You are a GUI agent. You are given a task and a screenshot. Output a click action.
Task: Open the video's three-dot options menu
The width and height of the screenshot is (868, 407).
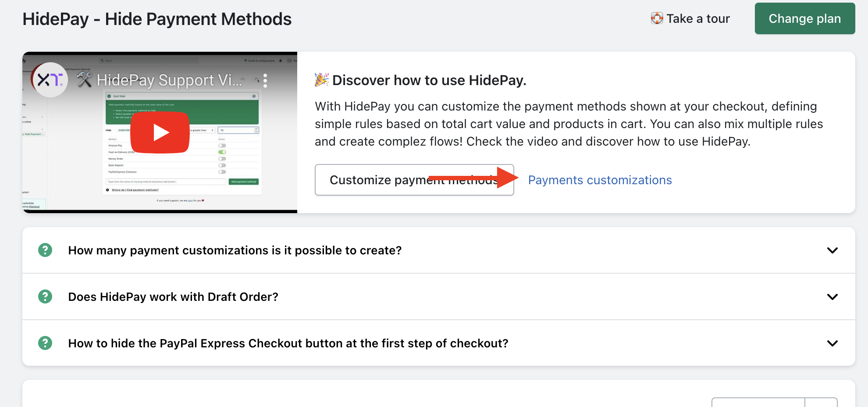coord(265,80)
